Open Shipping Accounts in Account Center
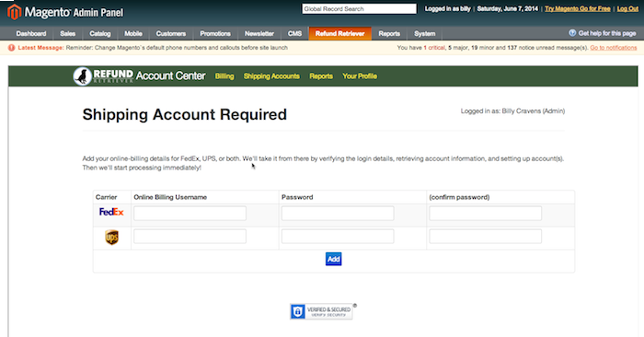Image resolution: width=644 pixels, height=337 pixels. click(271, 76)
